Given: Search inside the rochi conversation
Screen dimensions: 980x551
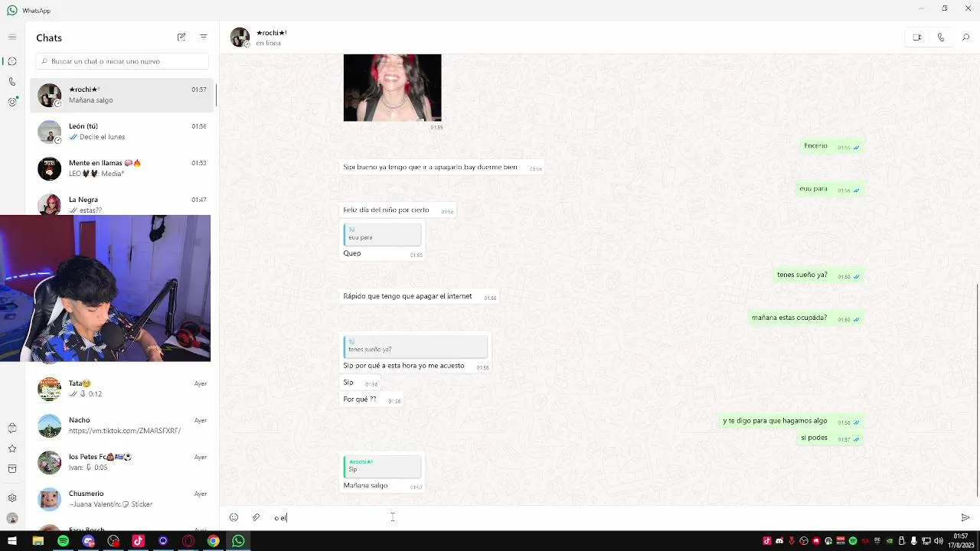Looking at the screenshot, I should 965,37.
